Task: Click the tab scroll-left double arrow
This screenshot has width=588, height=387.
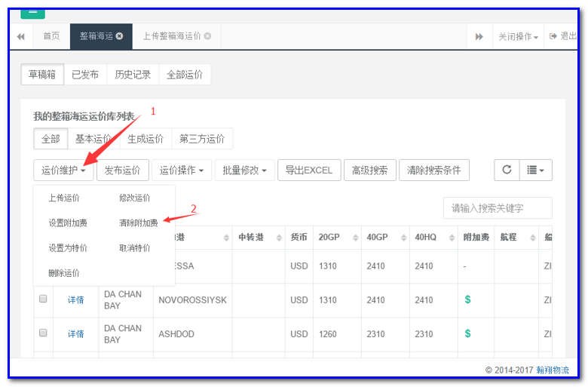Action: coord(21,36)
